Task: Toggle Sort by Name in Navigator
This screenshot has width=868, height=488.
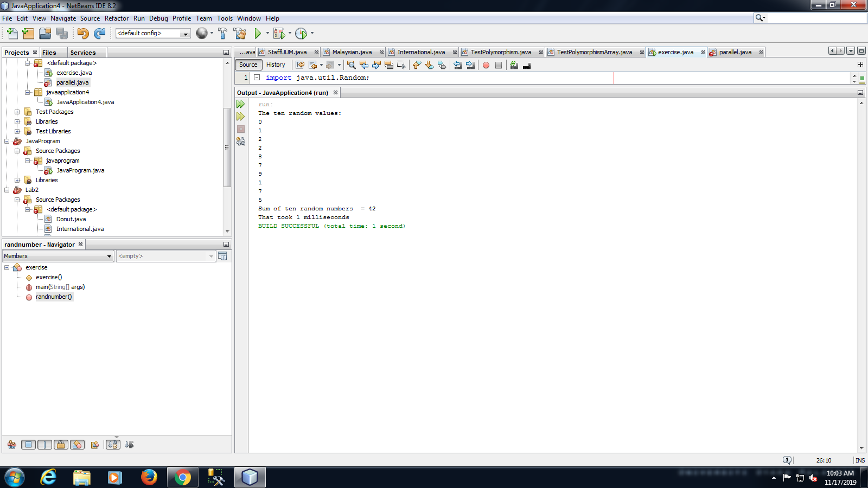Action: [x=113, y=445]
